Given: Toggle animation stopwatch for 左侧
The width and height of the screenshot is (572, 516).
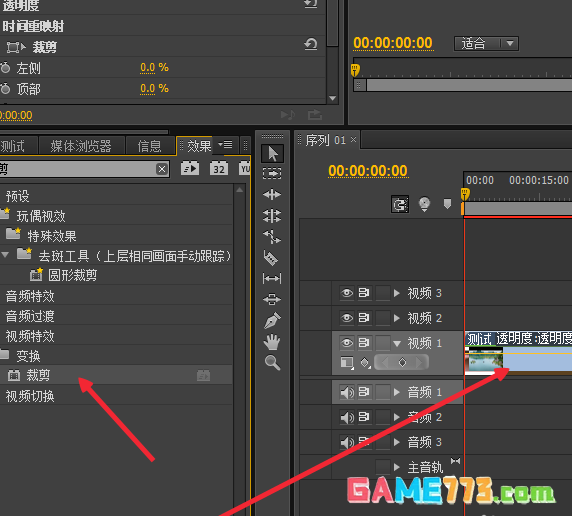Looking at the screenshot, I should point(5,68).
